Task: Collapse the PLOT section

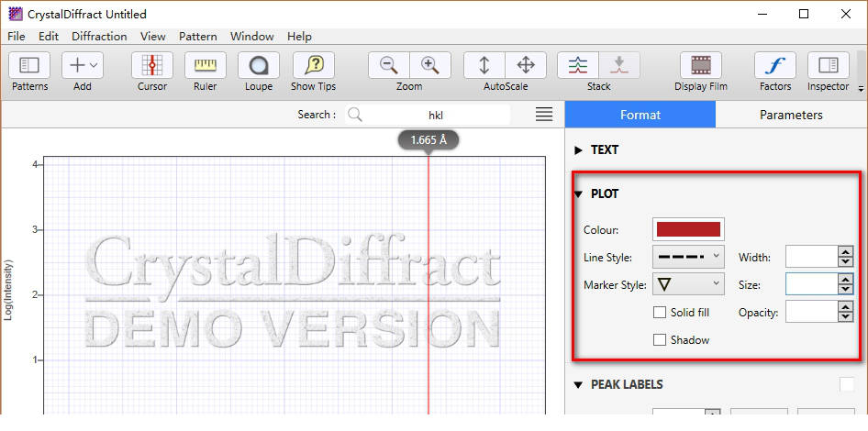Action: click(x=578, y=194)
